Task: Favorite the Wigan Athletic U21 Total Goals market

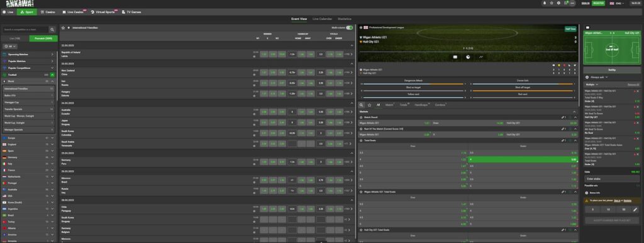Action: pos(361,192)
